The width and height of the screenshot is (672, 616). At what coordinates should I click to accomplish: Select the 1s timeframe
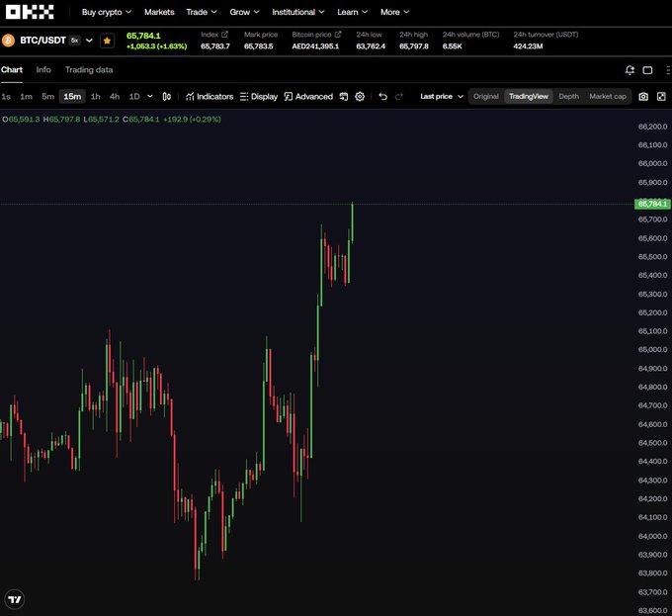click(x=6, y=97)
